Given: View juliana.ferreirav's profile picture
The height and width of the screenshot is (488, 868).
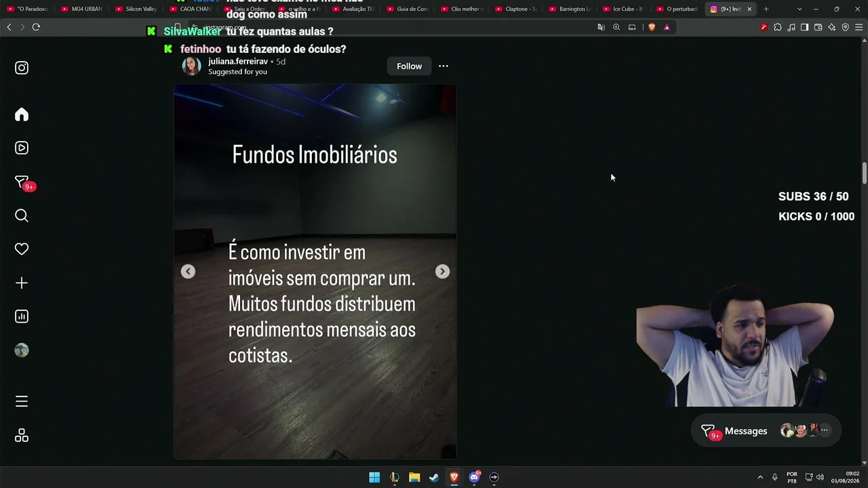Looking at the screenshot, I should [x=192, y=66].
